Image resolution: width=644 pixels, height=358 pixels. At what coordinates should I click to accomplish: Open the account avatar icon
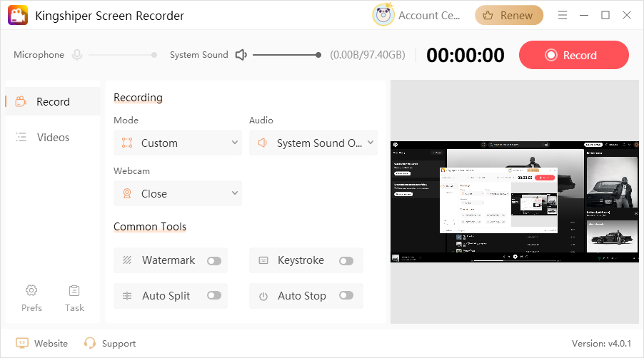(x=383, y=15)
